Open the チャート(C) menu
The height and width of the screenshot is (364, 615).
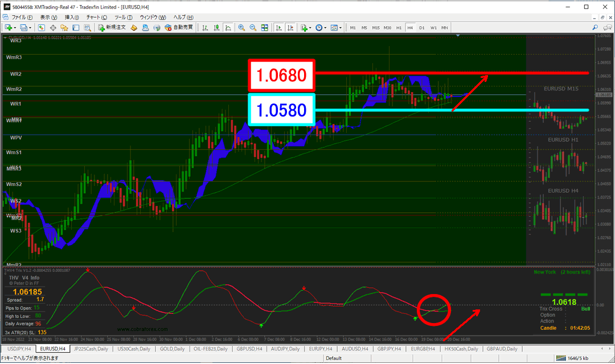(x=96, y=17)
